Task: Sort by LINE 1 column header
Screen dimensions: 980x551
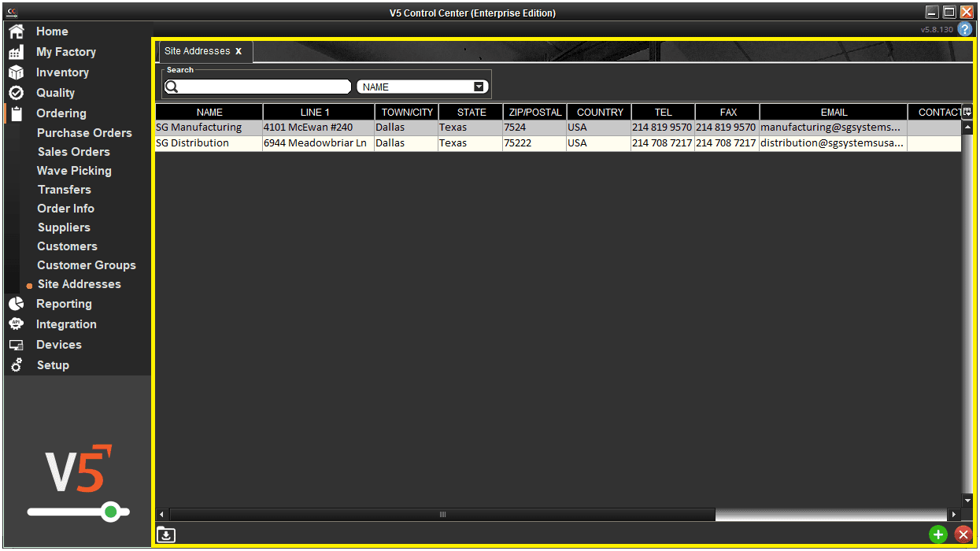Action: pyautogui.click(x=318, y=112)
